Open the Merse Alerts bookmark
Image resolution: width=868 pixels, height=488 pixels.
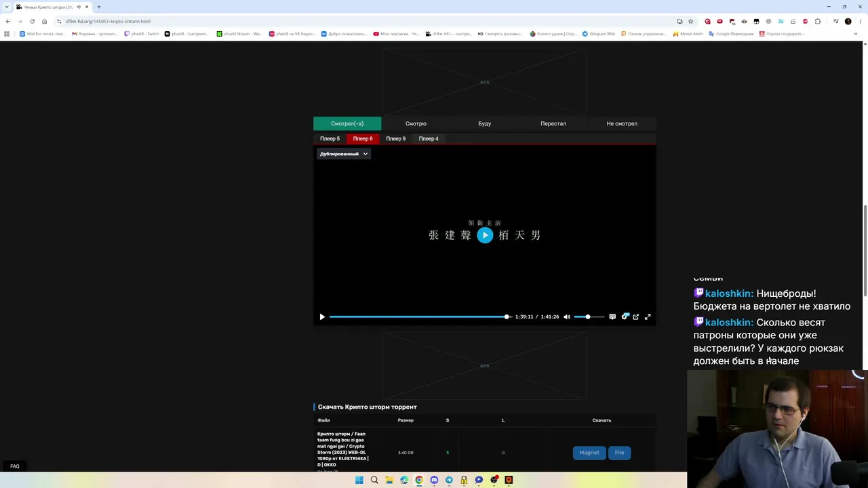[688, 34]
